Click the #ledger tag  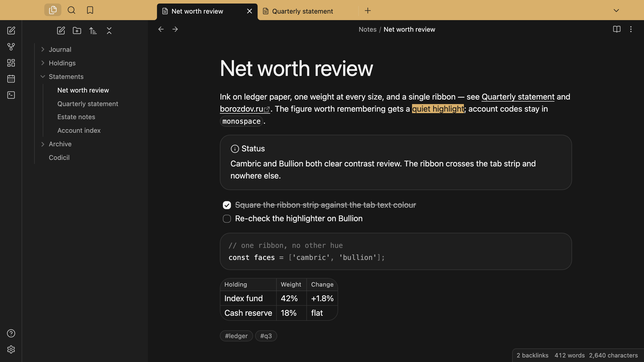236,336
